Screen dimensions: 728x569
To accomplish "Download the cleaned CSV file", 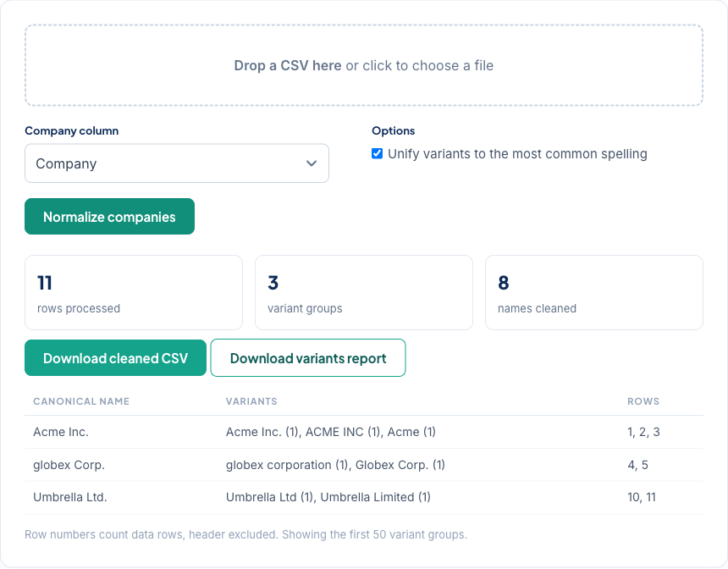I will coord(116,357).
